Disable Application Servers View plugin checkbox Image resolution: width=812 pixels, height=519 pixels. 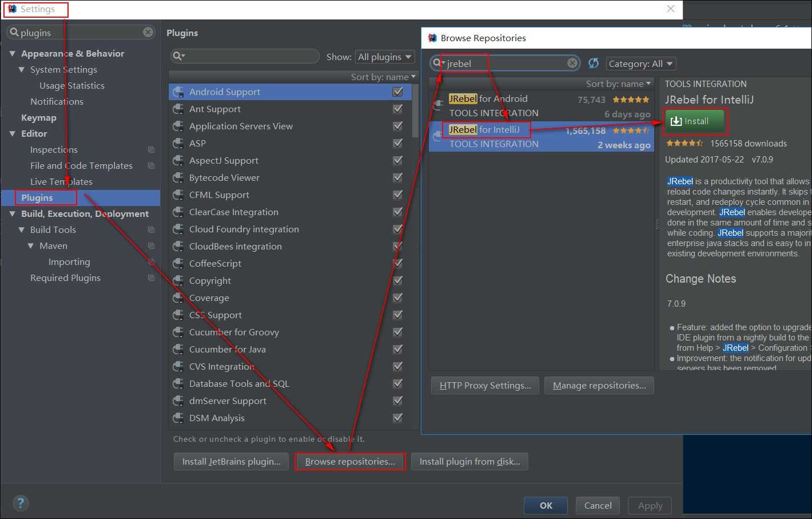coord(398,126)
